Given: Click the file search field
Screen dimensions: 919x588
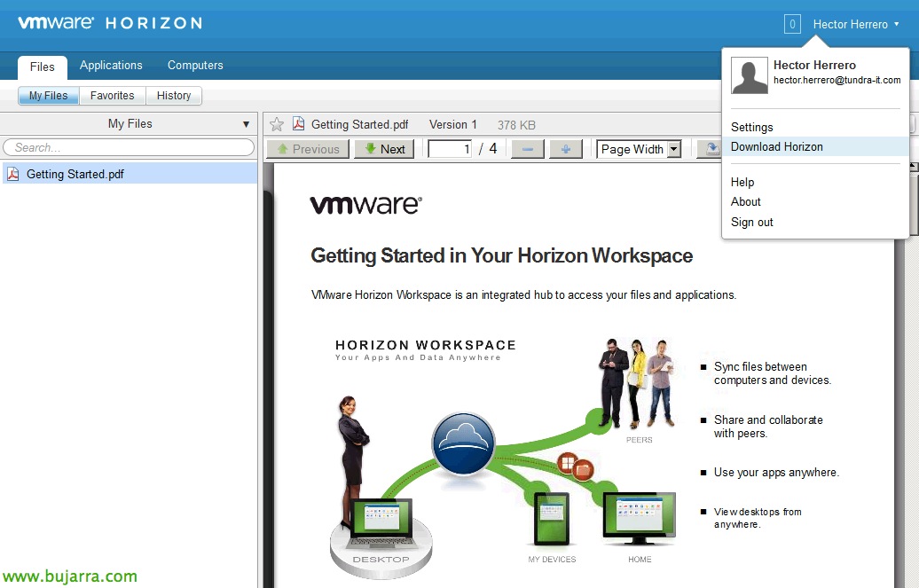Looking at the screenshot, I should (x=129, y=147).
